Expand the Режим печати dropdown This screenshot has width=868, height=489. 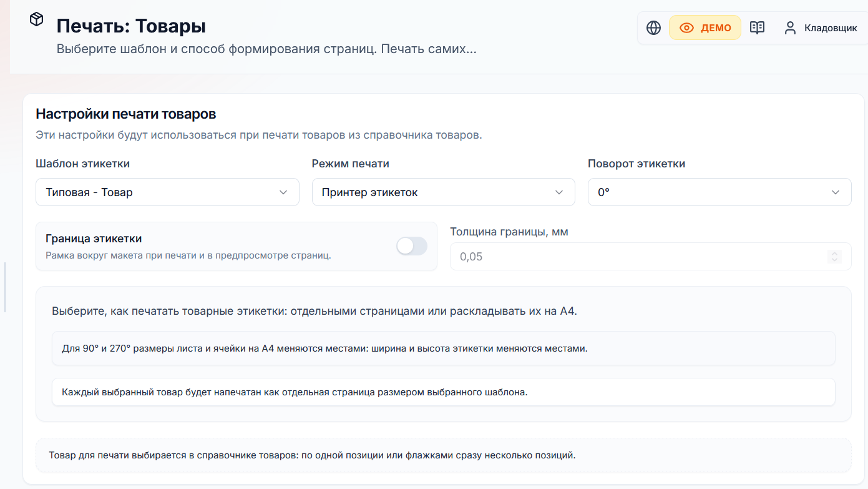point(443,192)
